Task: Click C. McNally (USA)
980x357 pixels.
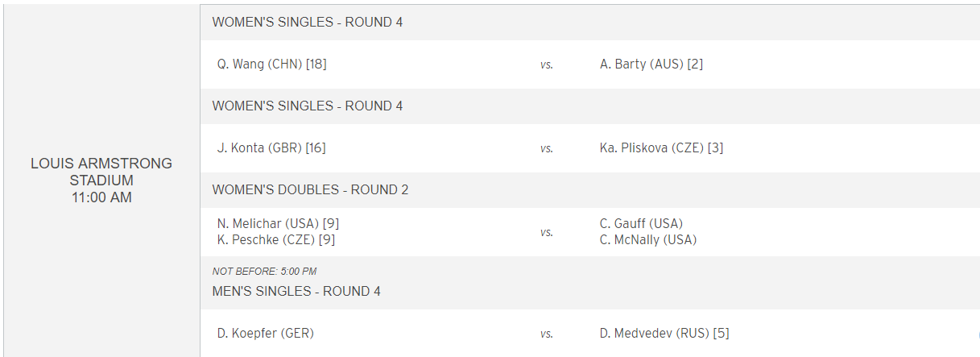Action: (648, 239)
